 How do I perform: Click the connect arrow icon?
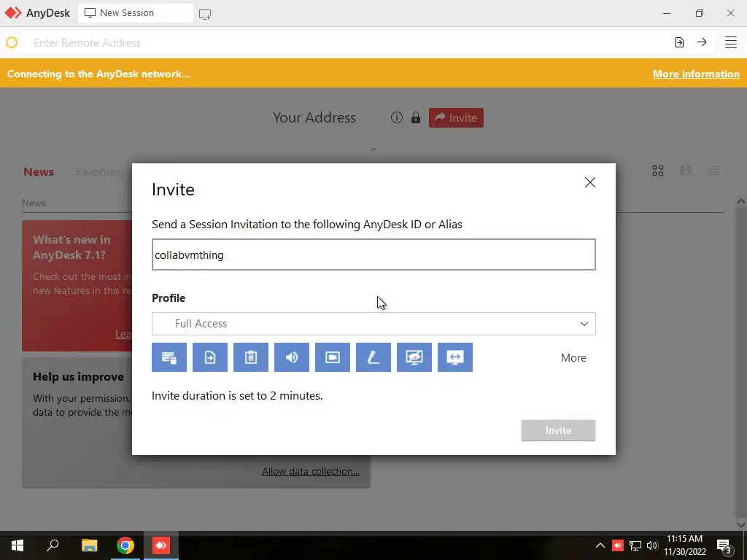tap(702, 42)
